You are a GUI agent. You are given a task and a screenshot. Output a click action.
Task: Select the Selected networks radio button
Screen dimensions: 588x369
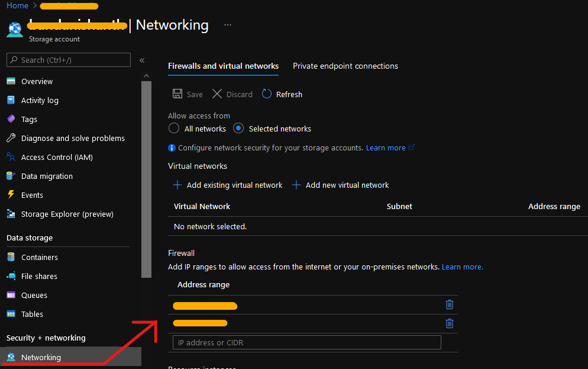click(238, 129)
